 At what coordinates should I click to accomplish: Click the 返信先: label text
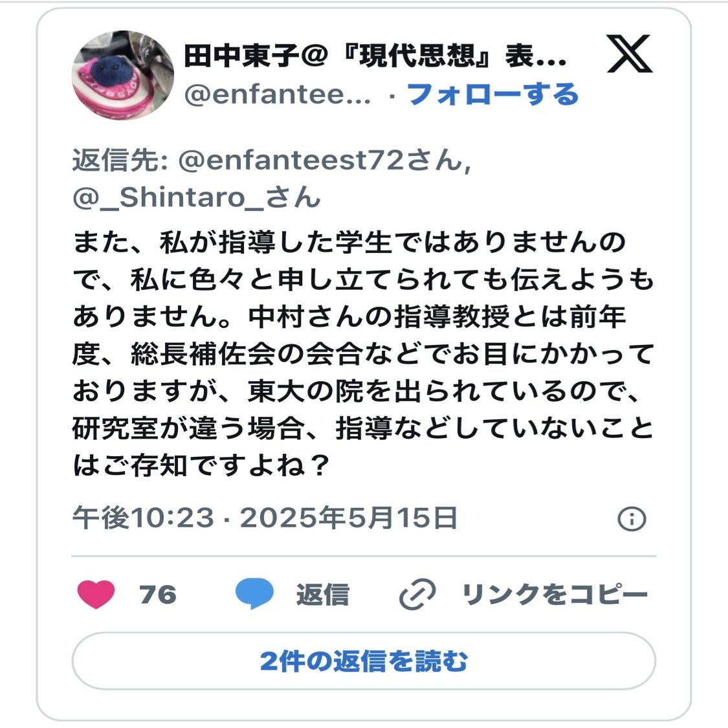click(120, 160)
